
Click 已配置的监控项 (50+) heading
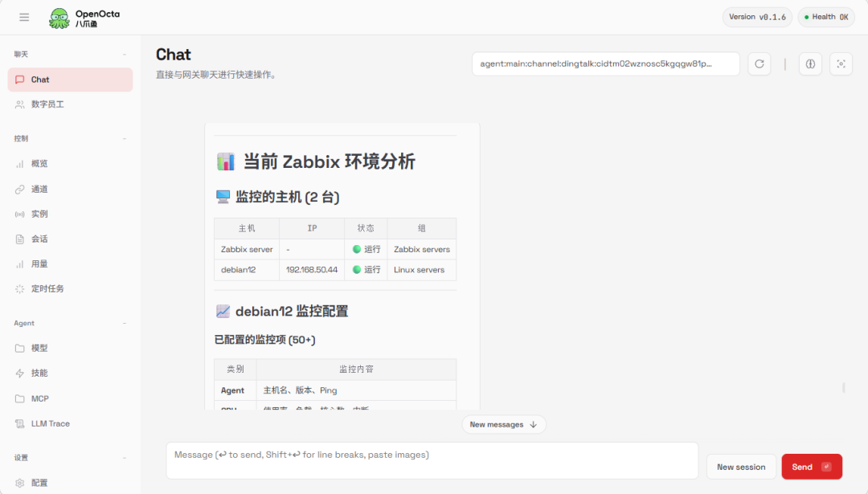tap(264, 340)
